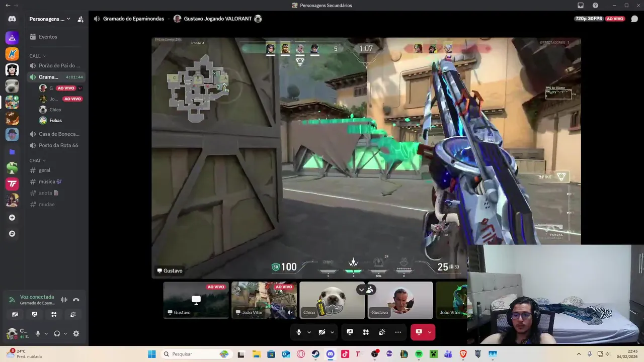Open the white dog server icon
The image size is (644, 362).
click(12, 86)
